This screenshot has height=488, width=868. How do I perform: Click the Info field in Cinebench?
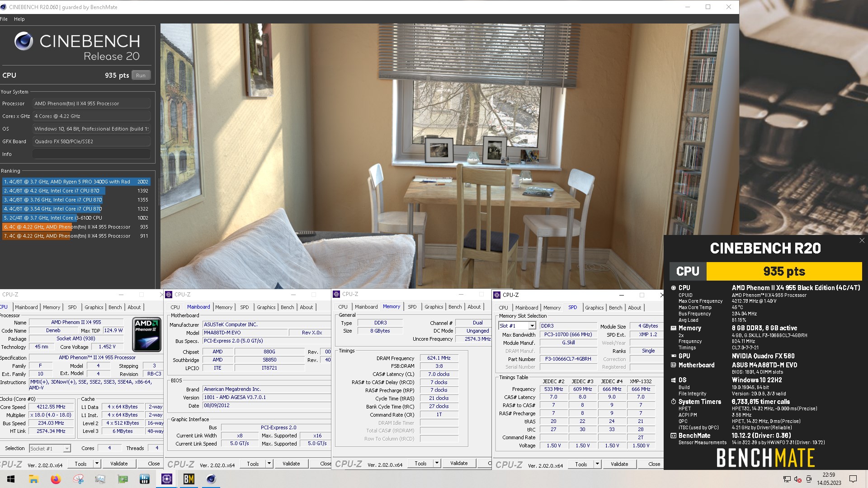(91, 154)
